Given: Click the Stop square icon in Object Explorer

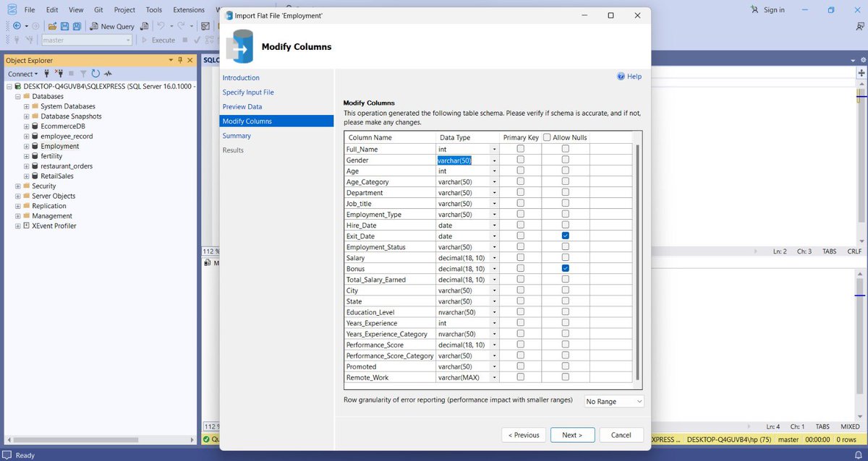Looking at the screenshot, I should (71, 74).
